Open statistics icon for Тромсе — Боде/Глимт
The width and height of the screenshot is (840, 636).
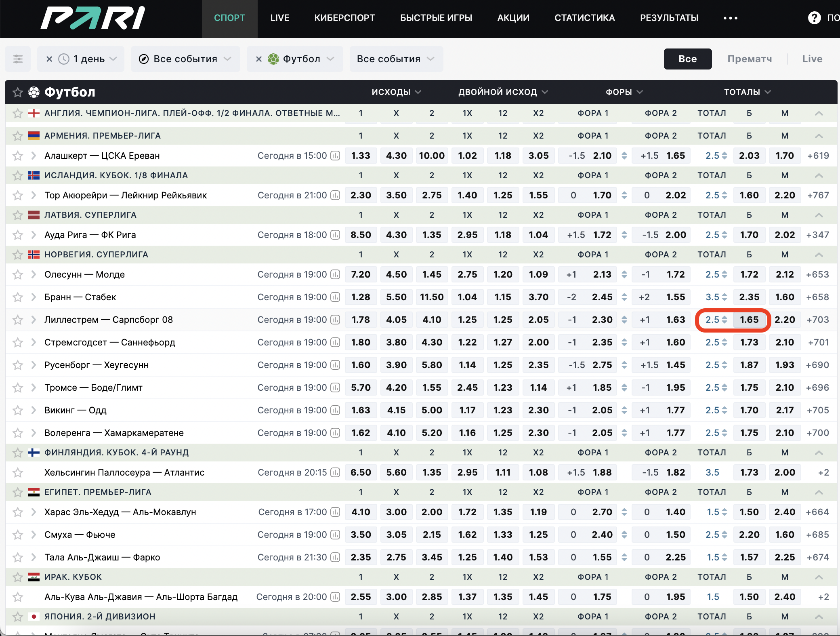335,387
